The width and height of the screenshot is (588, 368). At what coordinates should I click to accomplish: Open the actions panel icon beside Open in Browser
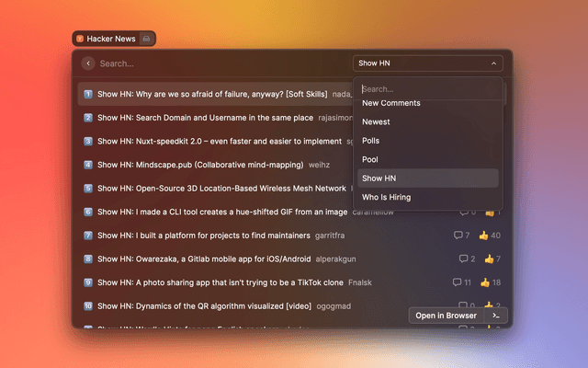(x=496, y=316)
